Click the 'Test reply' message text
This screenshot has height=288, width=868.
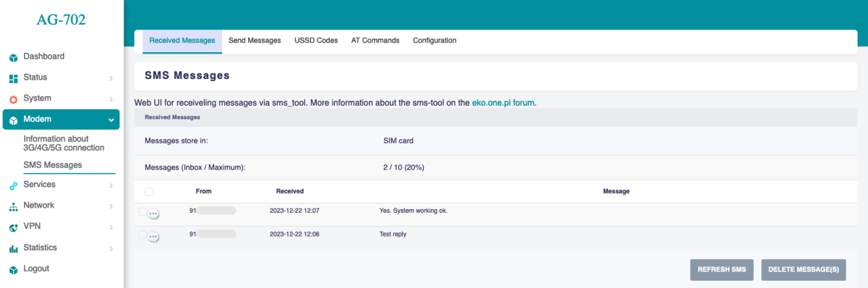pyautogui.click(x=393, y=234)
